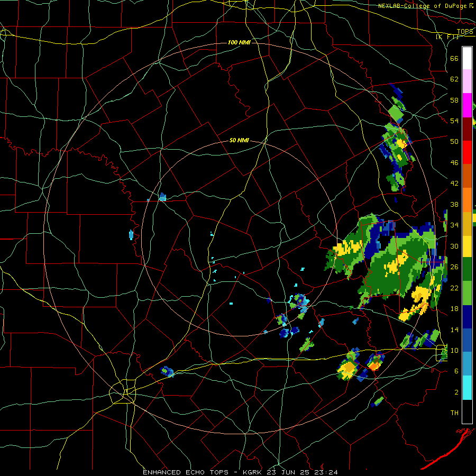Click the 50 NMI range ring label
The height and width of the screenshot is (476, 476).
pyautogui.click(x=239, y=140)
